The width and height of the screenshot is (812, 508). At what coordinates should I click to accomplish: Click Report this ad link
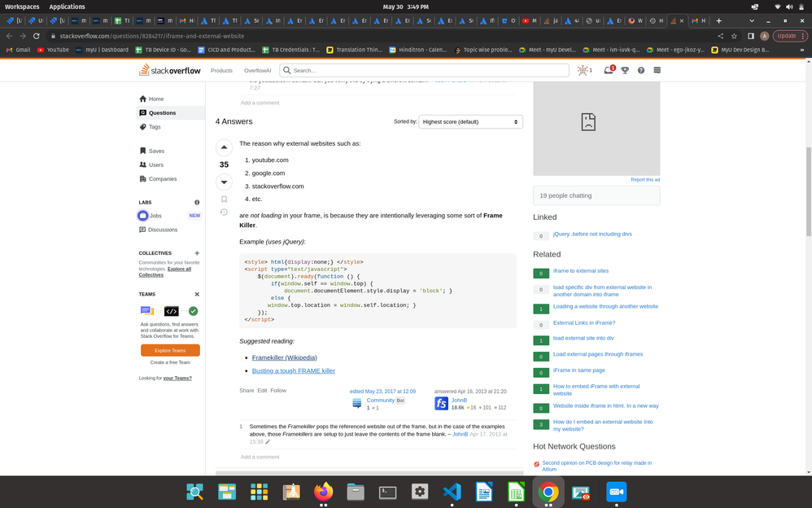[644, 179]
